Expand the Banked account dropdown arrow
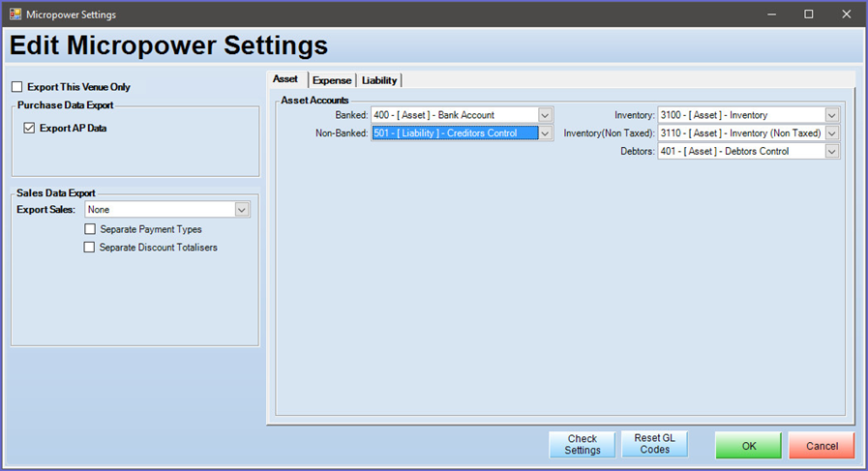Screen dimensions: 868x471 545,115
